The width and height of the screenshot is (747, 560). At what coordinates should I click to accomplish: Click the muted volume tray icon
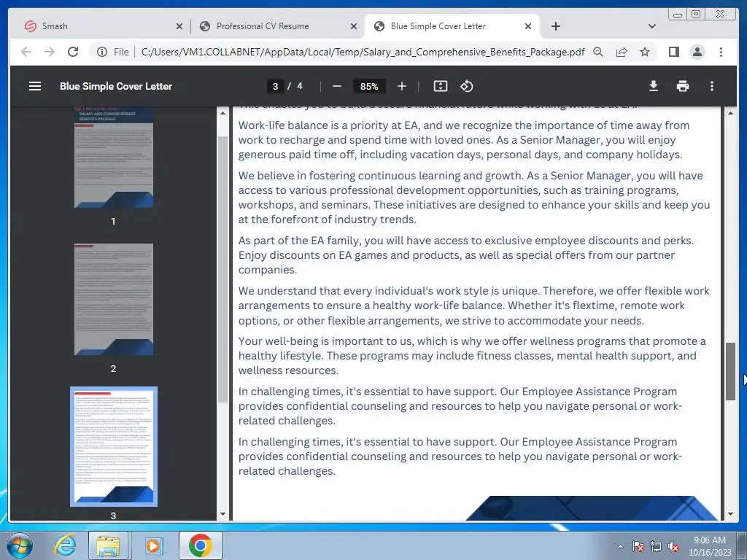(x=673, y=546)
